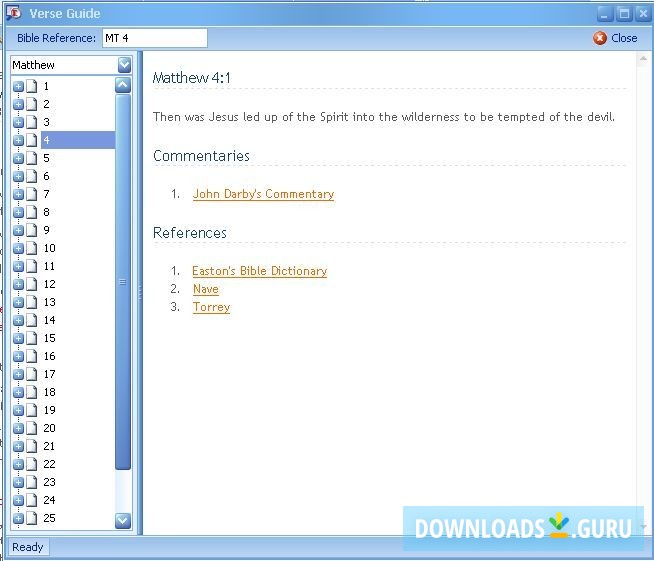Click the page icon for chapter 7
This screenshot has height=561, width=654.
[x=32, y=194]
